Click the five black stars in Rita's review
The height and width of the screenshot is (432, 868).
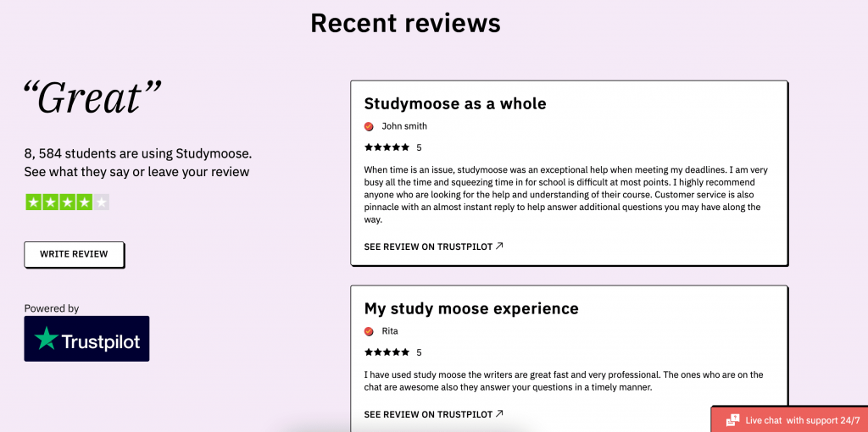387,352
